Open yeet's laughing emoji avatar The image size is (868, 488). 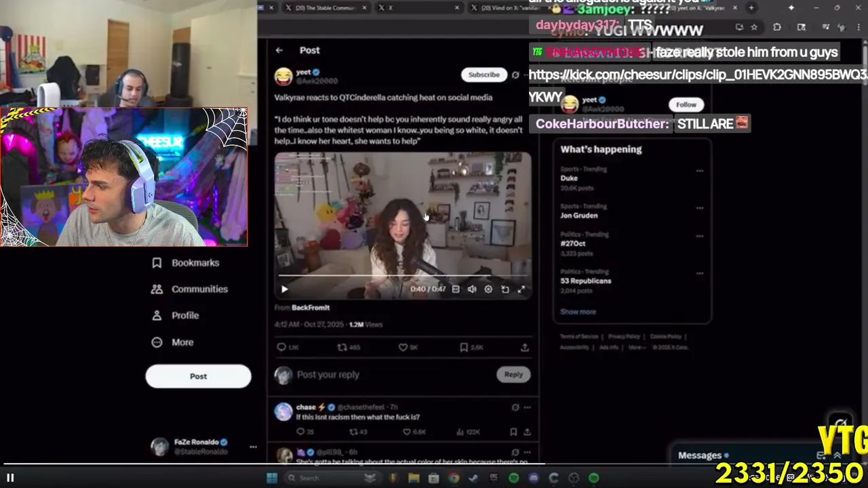(283, 75)
